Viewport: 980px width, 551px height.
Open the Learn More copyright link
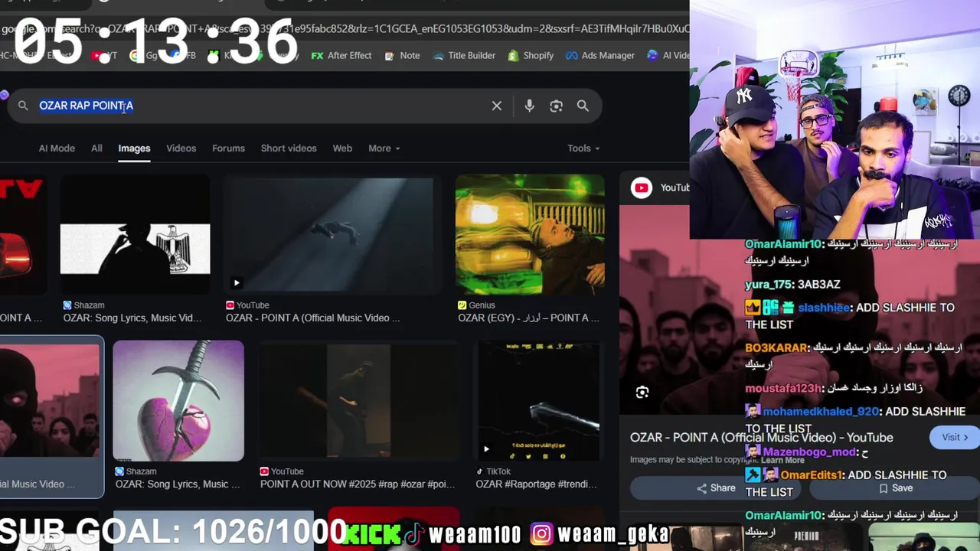click(x=782, y=460)
